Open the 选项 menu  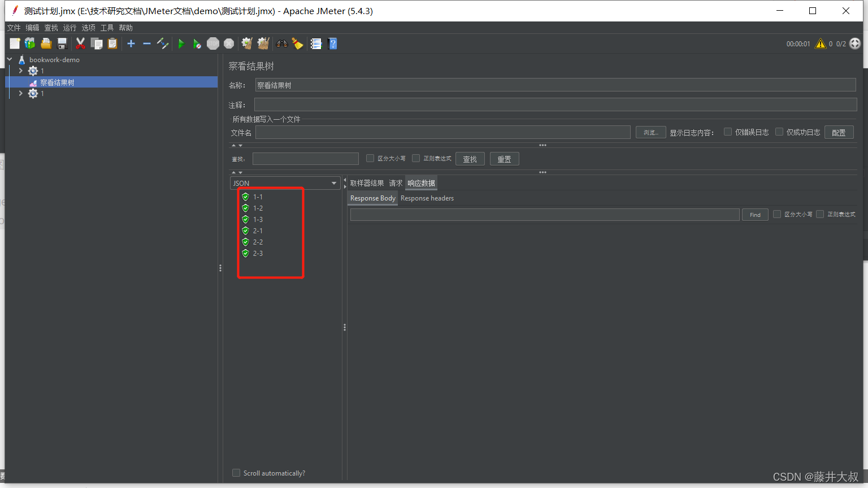click(x=88, y=28)
